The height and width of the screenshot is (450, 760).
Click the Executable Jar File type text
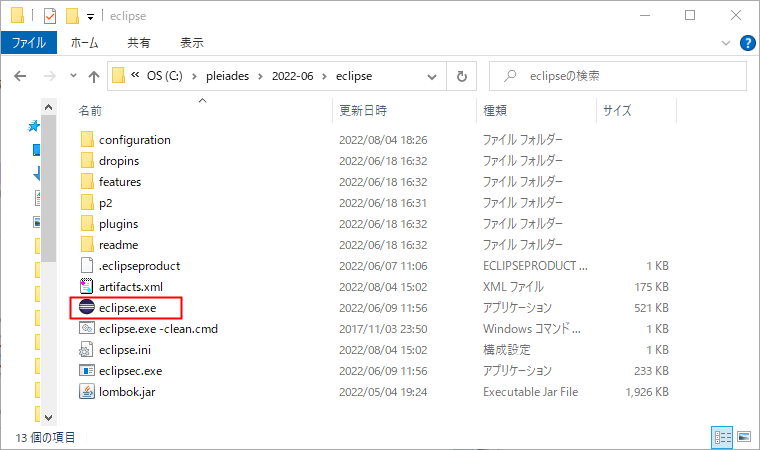(x=531, y=392)
